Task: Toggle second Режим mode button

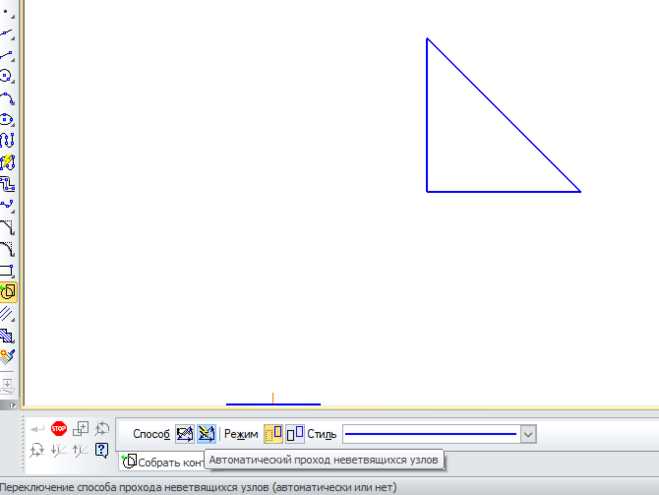Action: tap(295, 434)
